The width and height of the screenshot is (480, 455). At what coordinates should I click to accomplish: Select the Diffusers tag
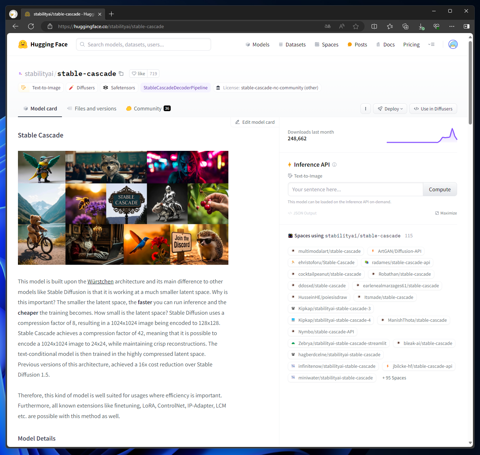click(x=82, y=88)
